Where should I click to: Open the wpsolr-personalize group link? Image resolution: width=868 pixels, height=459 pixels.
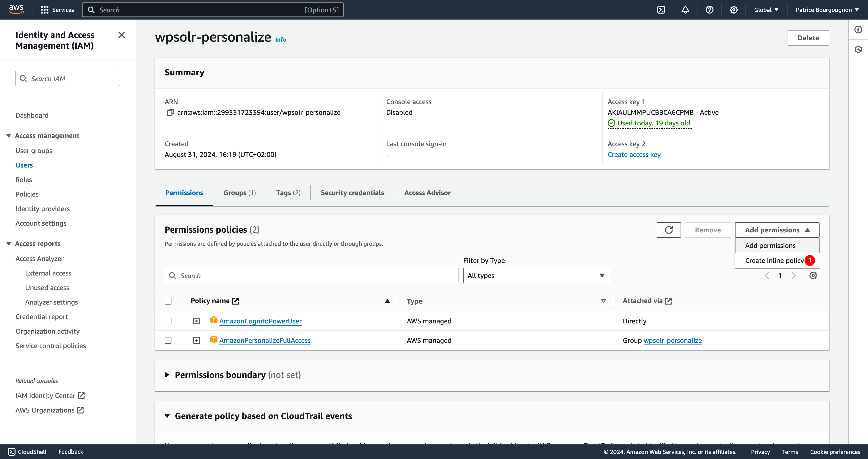click(673, 340)
